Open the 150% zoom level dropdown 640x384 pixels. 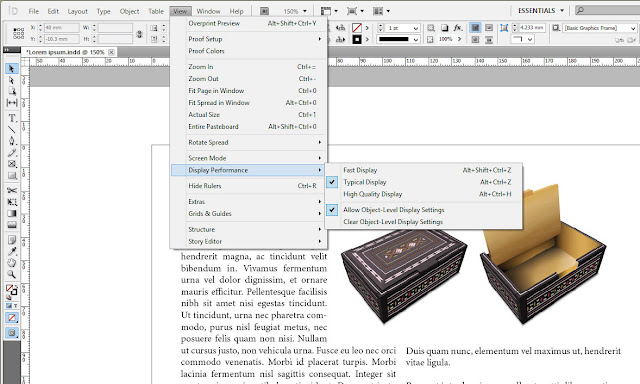[x=304, y=11]
